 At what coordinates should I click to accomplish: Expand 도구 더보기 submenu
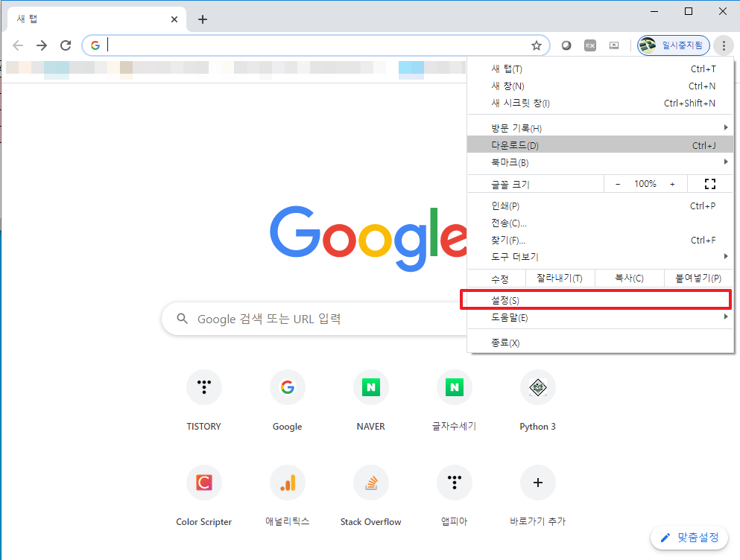tap(601, 257)
